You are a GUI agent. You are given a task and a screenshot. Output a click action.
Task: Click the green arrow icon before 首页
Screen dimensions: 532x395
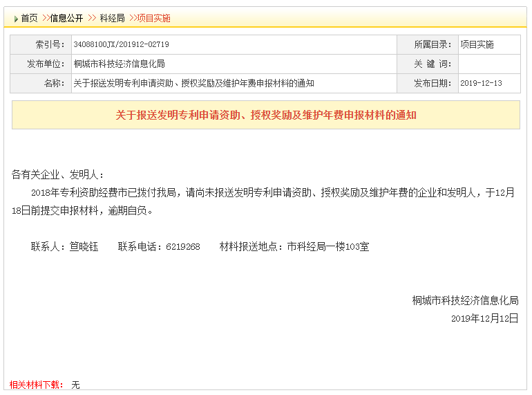(16, 19)
